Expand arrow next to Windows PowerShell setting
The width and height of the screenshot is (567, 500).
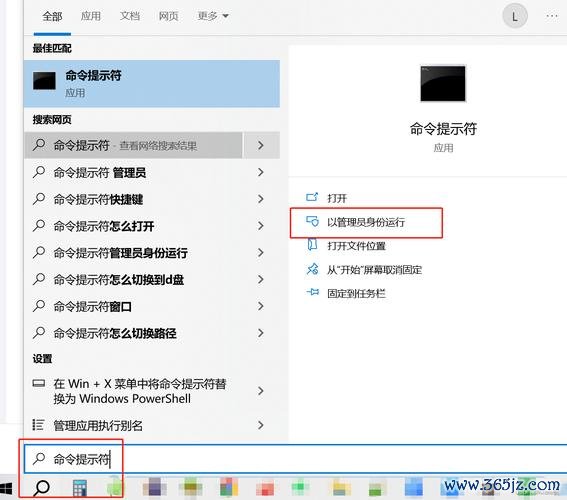click(x=261, y=391)
